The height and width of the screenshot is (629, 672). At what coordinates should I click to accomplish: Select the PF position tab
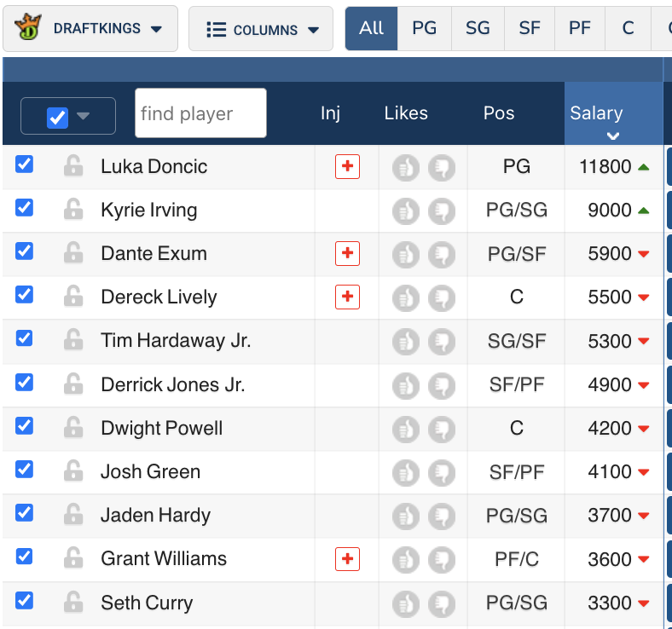580,28
